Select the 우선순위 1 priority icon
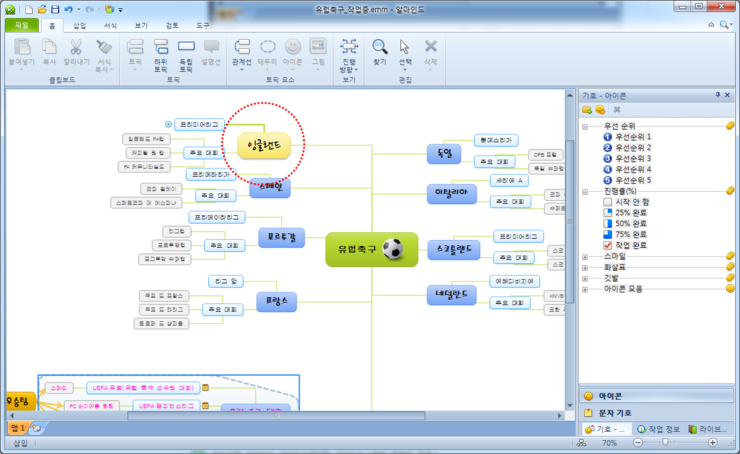This screenshot has width=740, height=454. tap(608, 136)
